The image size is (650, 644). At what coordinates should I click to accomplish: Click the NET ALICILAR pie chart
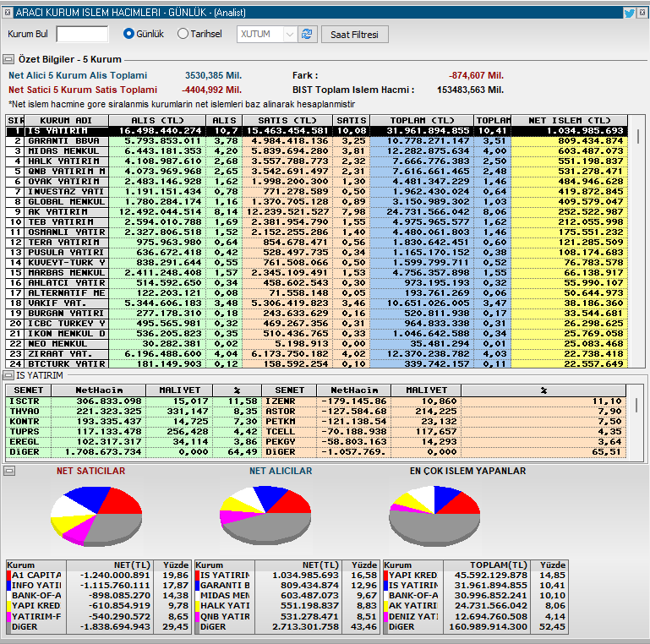(265, 516)
